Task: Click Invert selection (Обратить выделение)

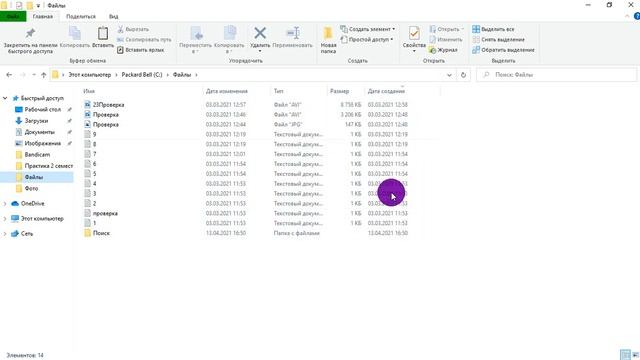Action: click(x=503, y=50)
